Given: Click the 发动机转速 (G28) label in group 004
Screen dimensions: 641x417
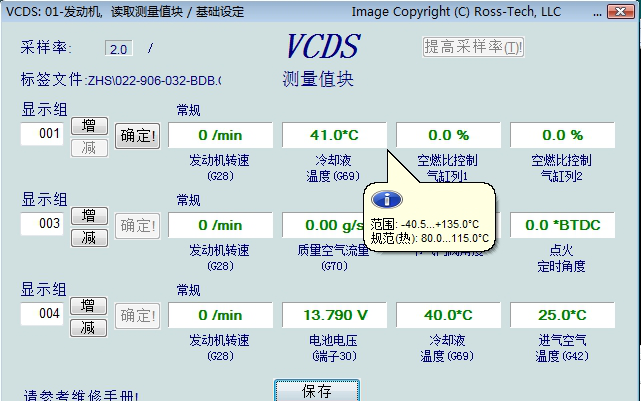Looking at the screenshot, I should 220,348.
